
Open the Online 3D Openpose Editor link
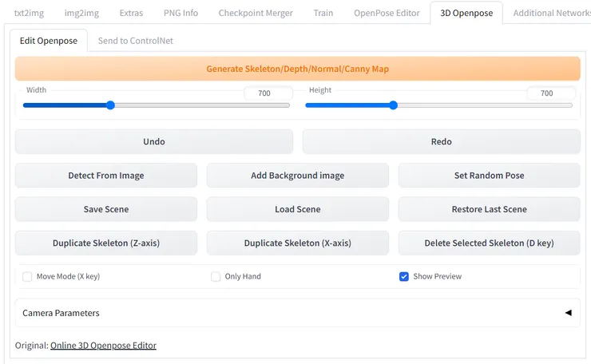[x=103, y=346]
